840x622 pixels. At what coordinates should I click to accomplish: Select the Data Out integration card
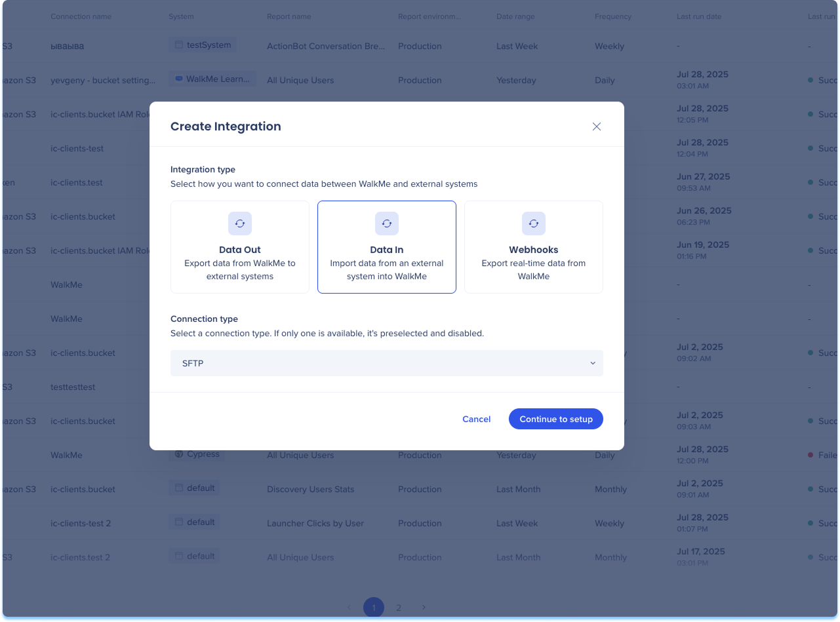pyautogui.click(x=240, y=247)
